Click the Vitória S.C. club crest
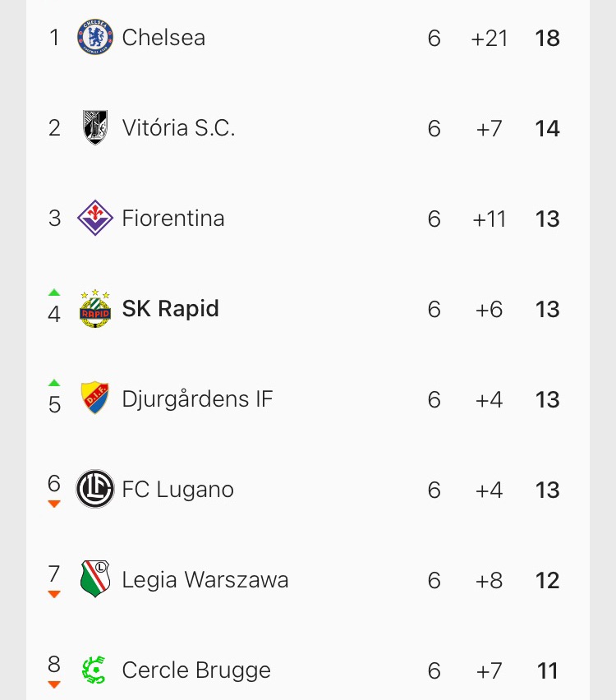 (94, 128)
